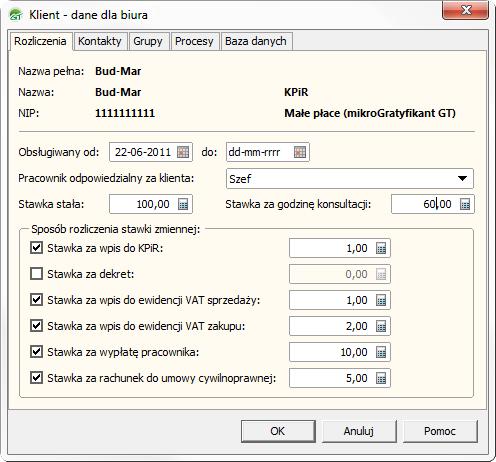Open calculator for VAT zakupu rate
Image resolution: width=496 pixels, height=462 pixels.
point(381,326)
